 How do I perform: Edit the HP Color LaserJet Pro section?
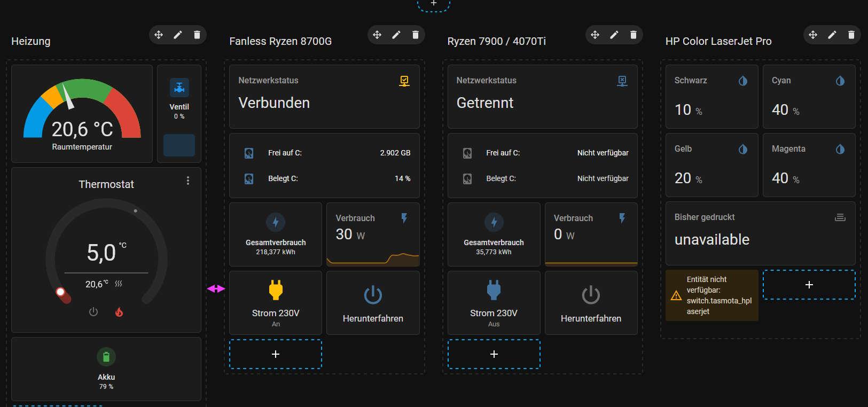[x=832, y=35]
